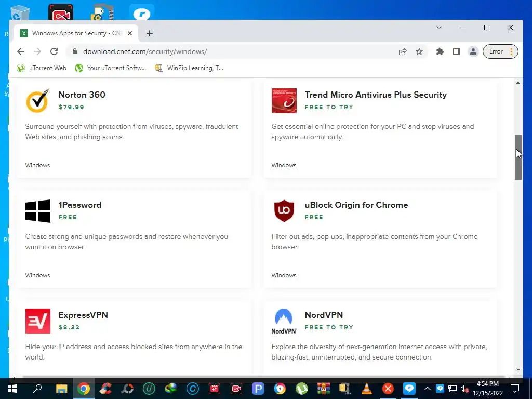Share this page via share icon

click(x=403, y=51)
